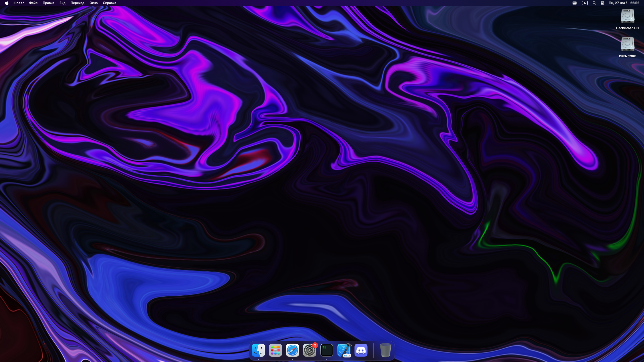Open System Preferences with badge
Viewport: 644px width, 362px height.
pos(309,350)
